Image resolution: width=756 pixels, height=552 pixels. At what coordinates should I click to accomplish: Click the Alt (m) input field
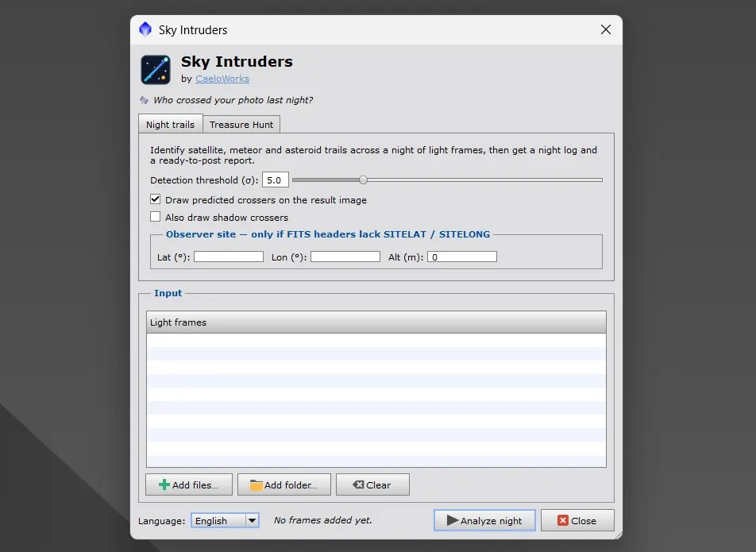click(462, 257)
